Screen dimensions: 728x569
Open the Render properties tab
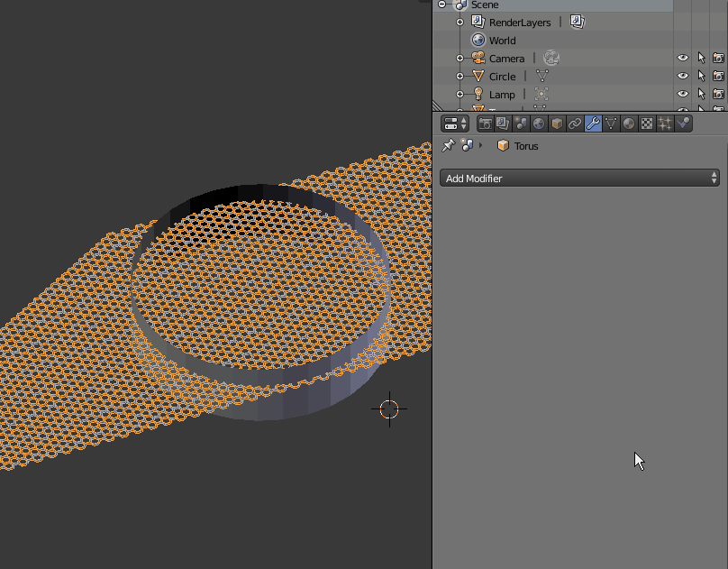pos(487,124)
